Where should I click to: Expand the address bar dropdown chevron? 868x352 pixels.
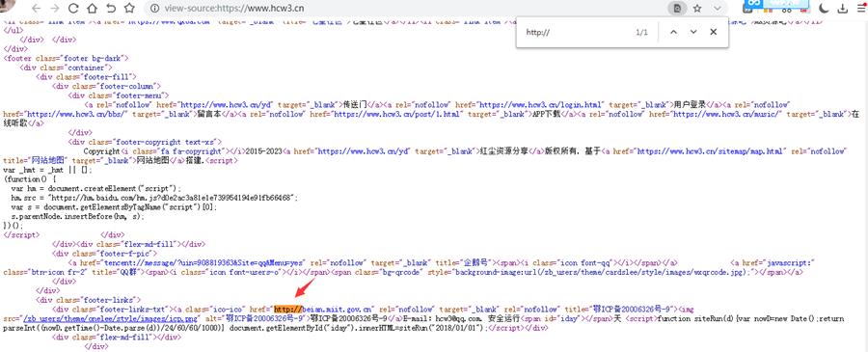[x=718, y=9]
